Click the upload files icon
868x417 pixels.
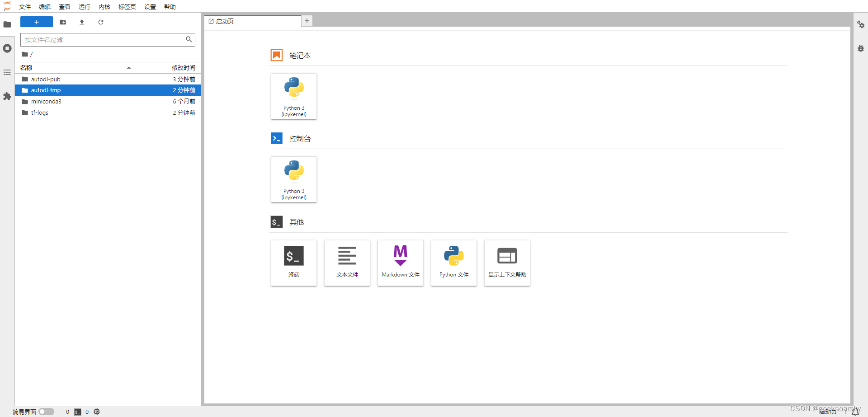(x=82, y=22)
